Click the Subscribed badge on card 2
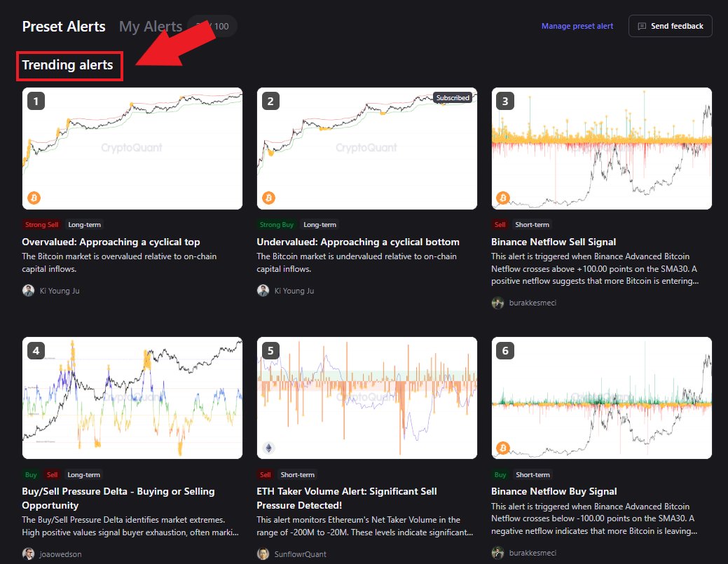 (x=453, y=97)
